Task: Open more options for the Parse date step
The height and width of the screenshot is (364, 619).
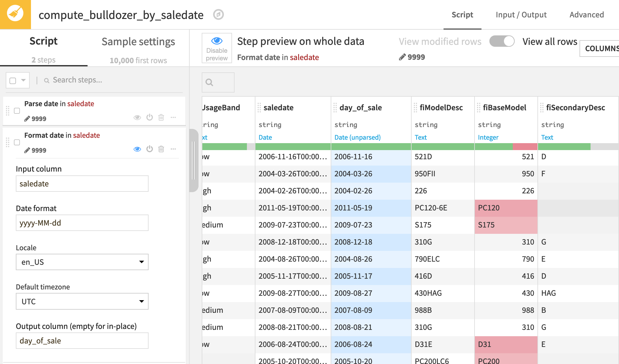Action: click(173, 117)
